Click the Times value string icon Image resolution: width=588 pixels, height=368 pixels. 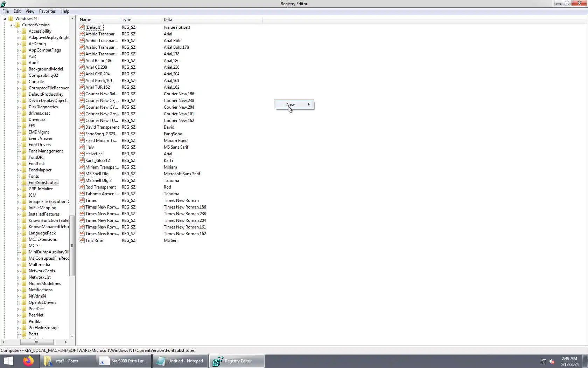(82, 200)
